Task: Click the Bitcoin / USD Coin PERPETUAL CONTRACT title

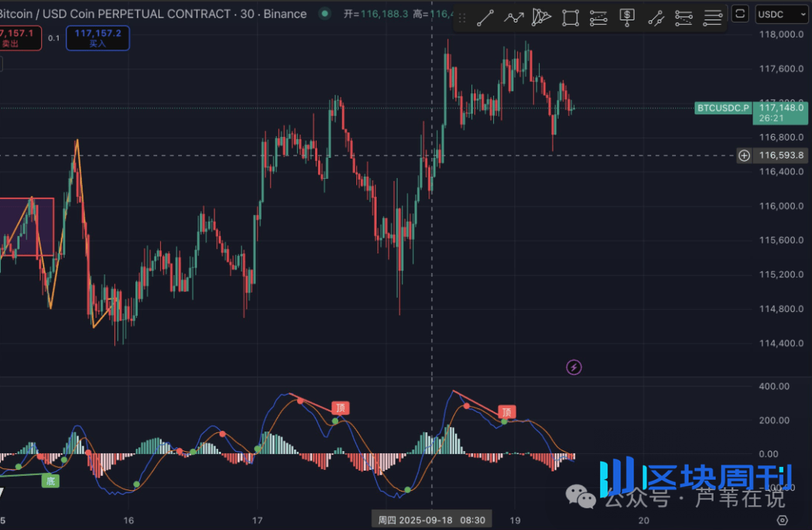Action: click(115, 14)
